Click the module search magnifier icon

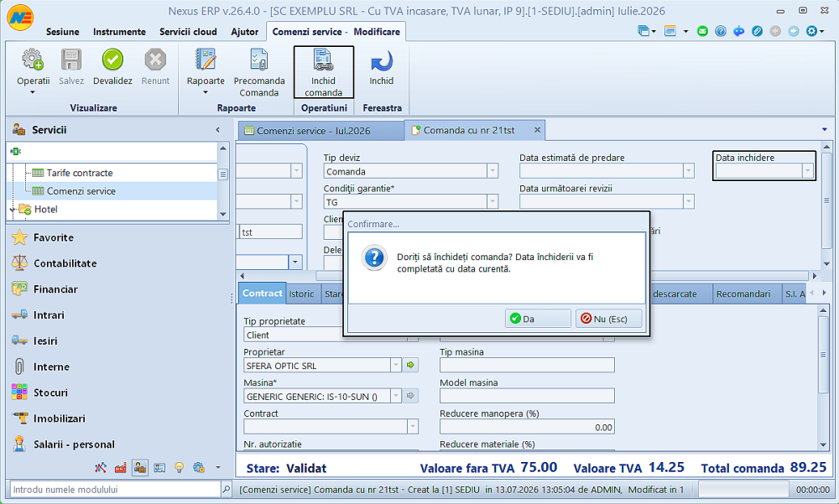coord(227,489)
